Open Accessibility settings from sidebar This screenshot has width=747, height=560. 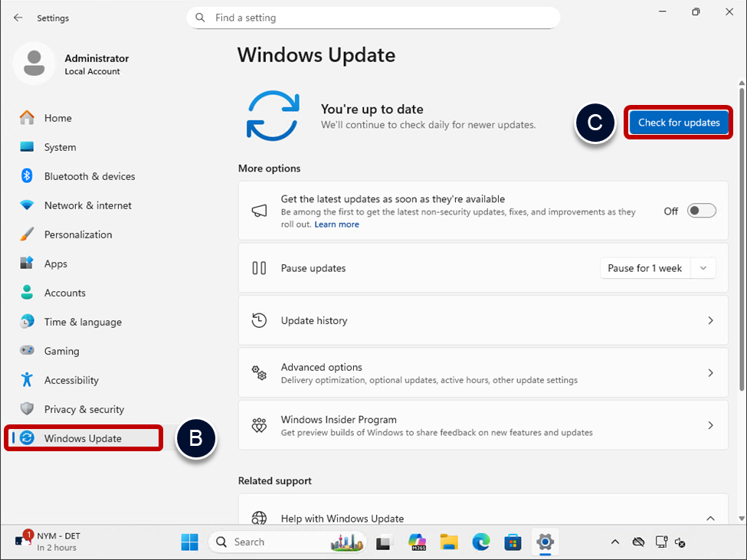click(x=71, y=380)
